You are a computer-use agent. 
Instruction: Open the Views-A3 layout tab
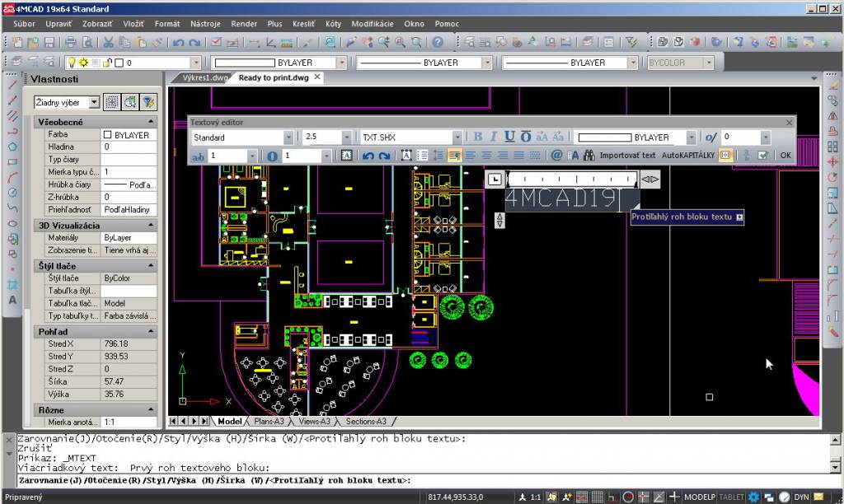coord(314,421)
